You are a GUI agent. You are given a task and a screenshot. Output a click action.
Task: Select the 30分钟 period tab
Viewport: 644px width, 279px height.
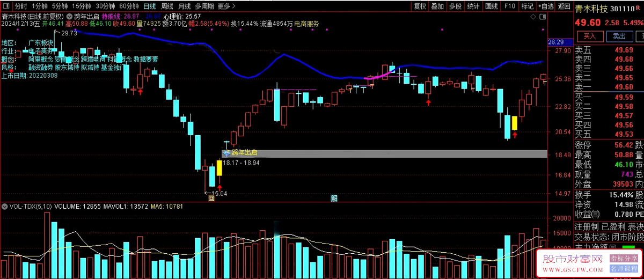tap(105, 6)
